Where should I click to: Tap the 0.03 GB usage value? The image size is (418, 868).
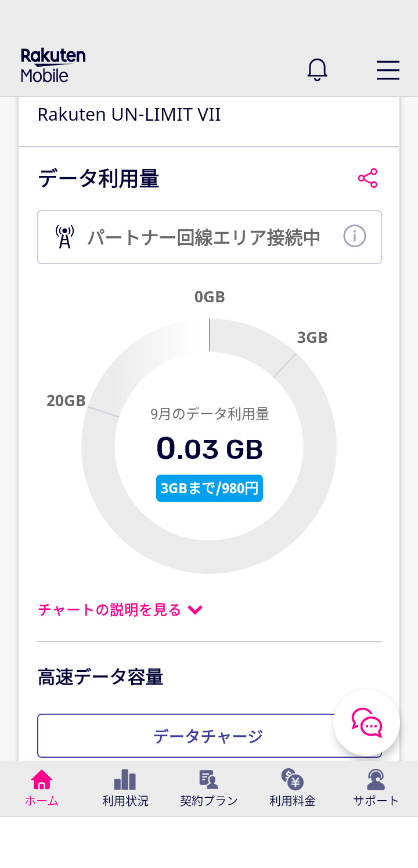[209, 449]
